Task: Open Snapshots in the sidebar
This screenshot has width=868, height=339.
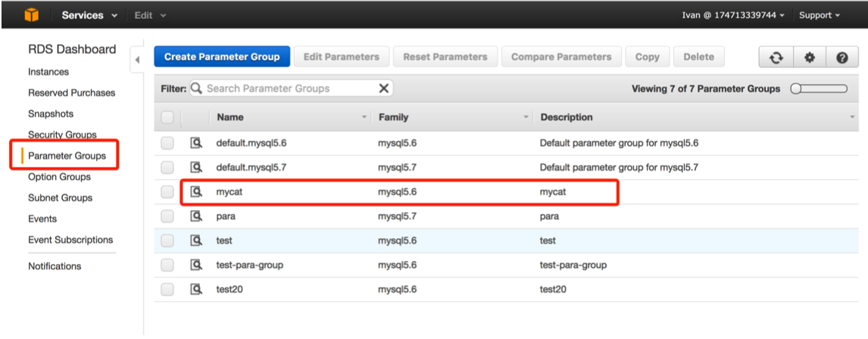Action: point(51,114)
